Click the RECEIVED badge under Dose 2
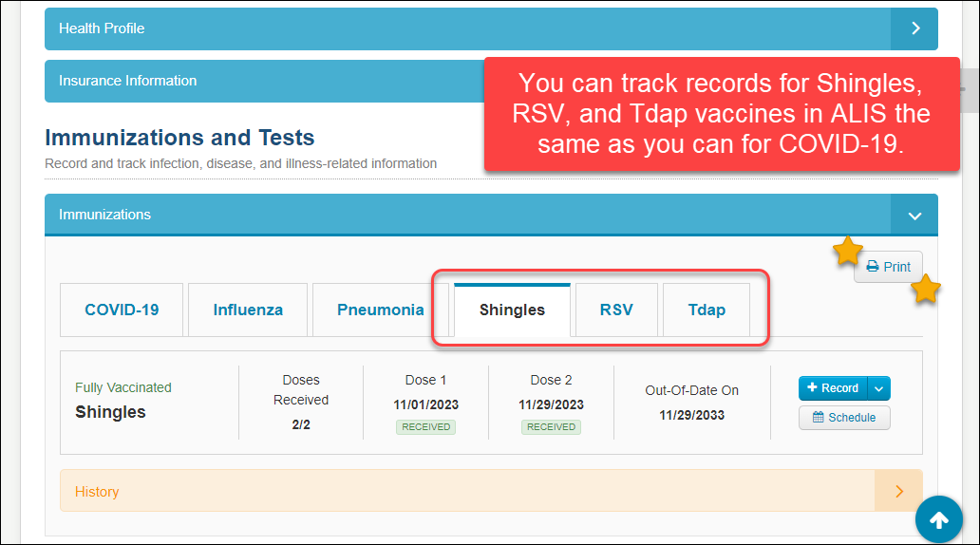 [551, 427]
